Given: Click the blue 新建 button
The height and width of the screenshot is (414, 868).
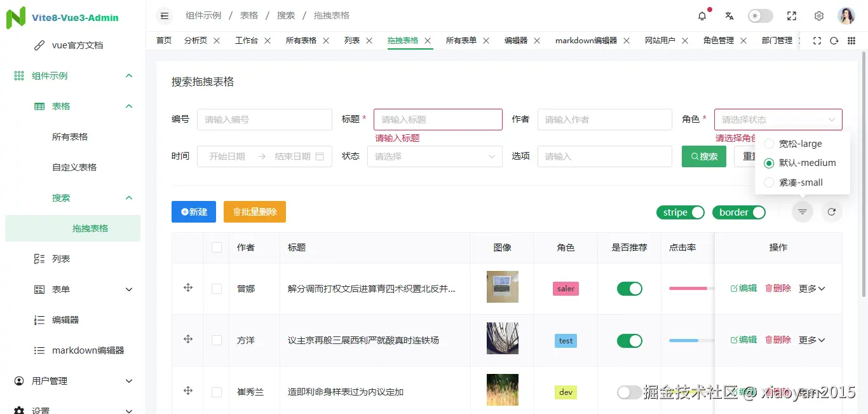Looking at the screenshot, I should click(x=194, y=212).
